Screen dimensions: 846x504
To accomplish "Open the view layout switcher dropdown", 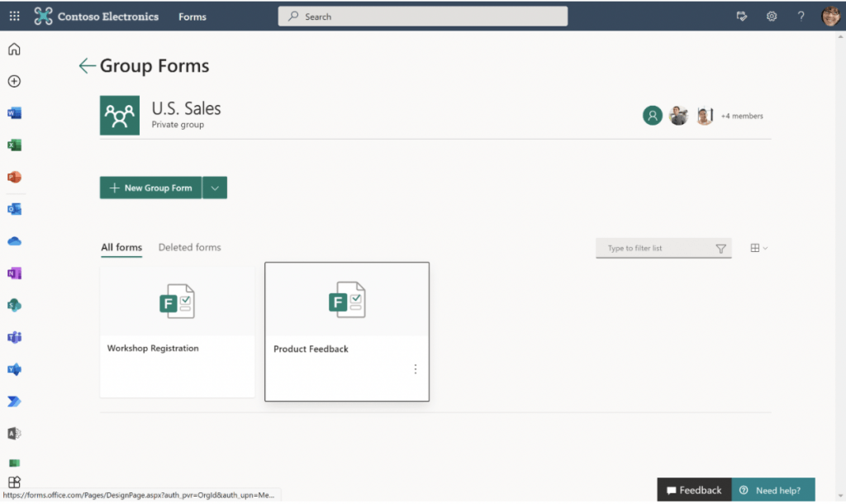I will [758, 248].
